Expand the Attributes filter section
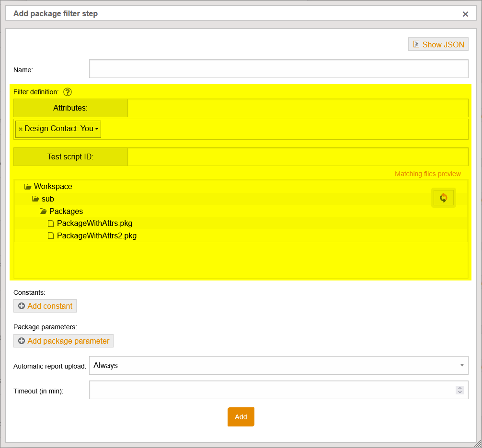Screen dimensions: 482x448 (70, 108)
